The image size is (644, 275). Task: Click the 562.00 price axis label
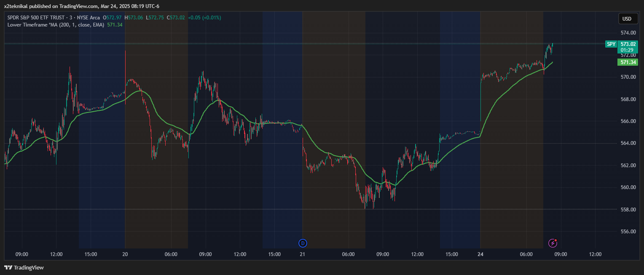pyautogui.click(x=628, y=166)
